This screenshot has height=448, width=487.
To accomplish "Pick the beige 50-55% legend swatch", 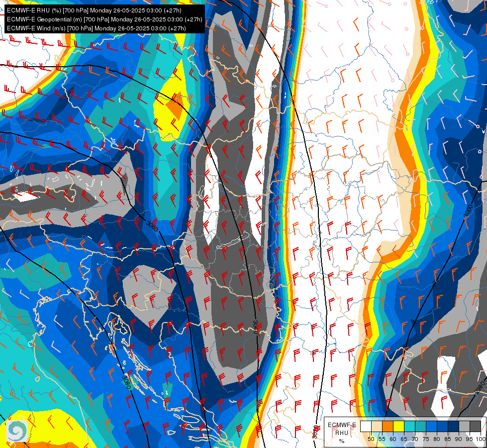I will tap(377, 426).
